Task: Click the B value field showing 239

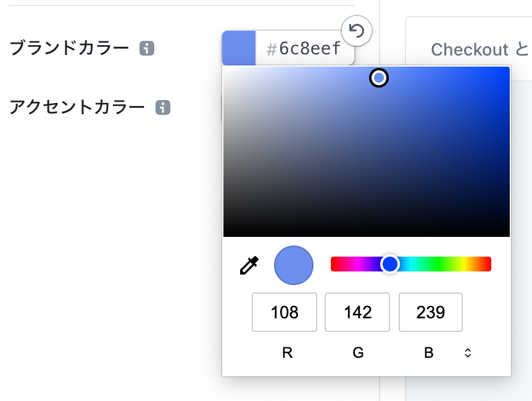Action: click(x=430, y=312)
